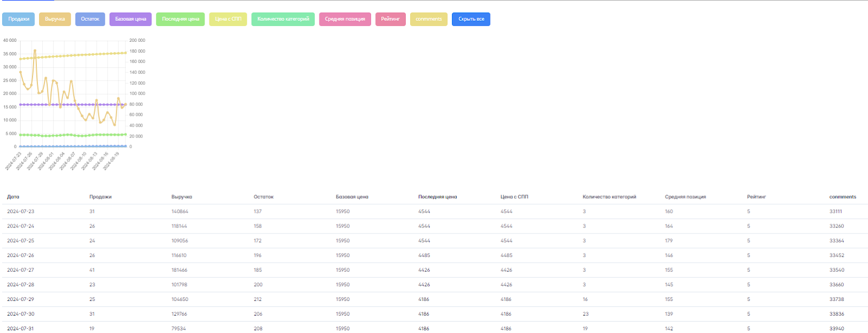Click comments value 33364

pyautogui.click(x=837, y=241)
